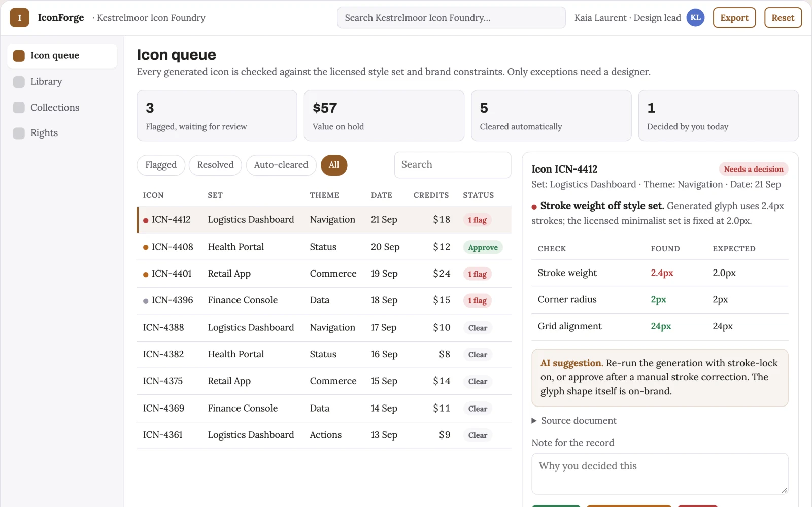Sort by the Date column header
812x507 pixels.
[x=381, y=195]
